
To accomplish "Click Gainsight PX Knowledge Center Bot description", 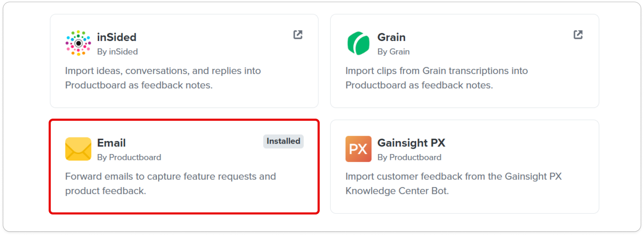I will [x=454, y=184].
